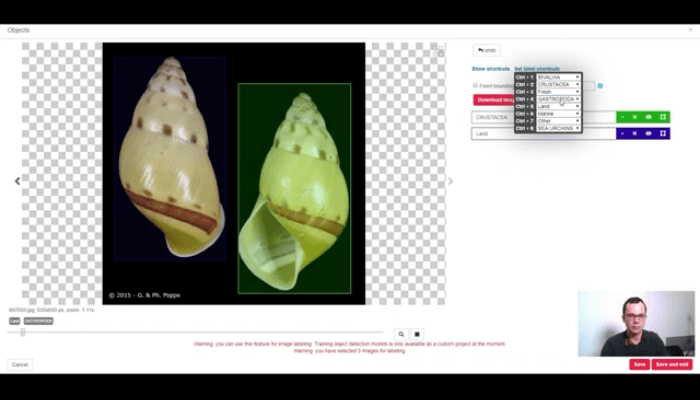
Task: Adjust the zoom slider handle under image
Action: [23, 332]
